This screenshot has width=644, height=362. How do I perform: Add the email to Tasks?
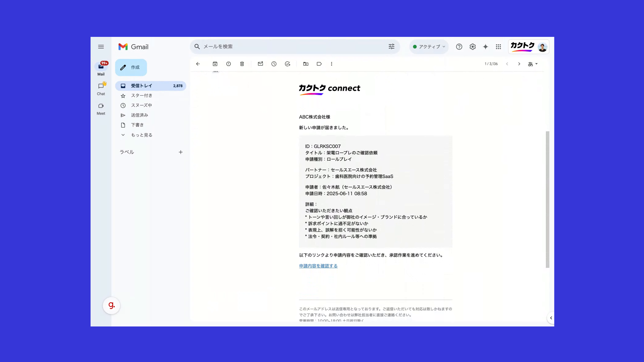click(x=287, y=64)
